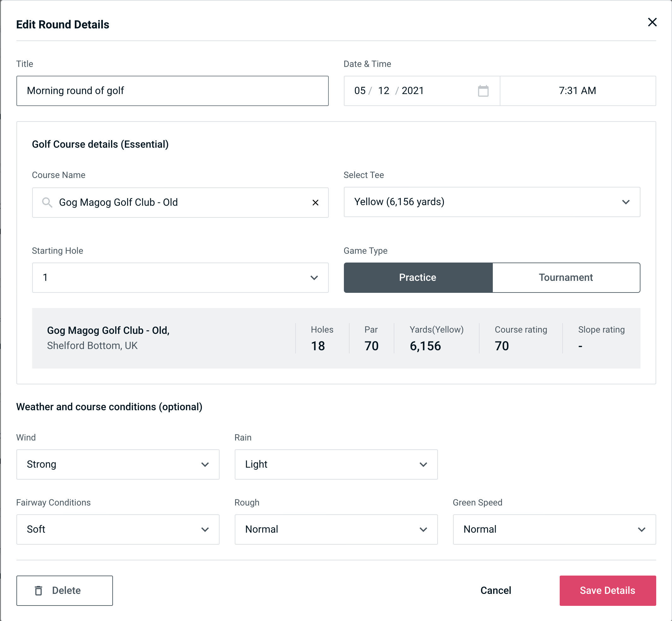Click the search icon in Course Name field
Viewport: 672px width, 621px height.
tap(47, 201)
